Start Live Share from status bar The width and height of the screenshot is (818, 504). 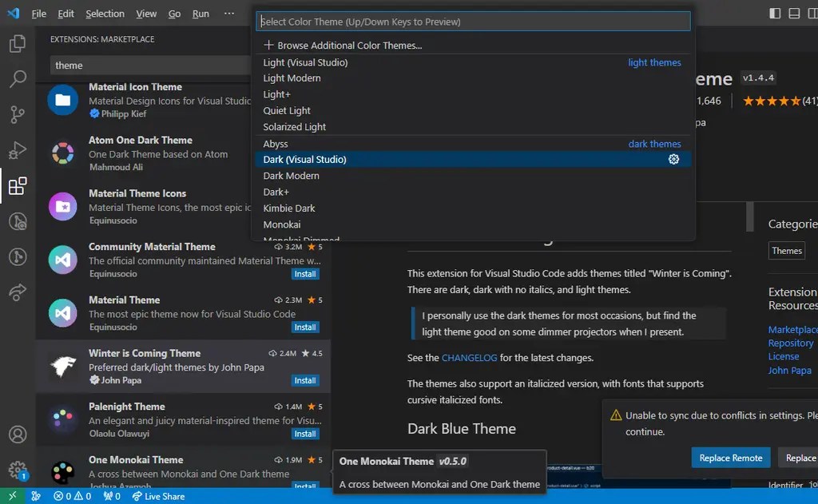coord(158,496)
